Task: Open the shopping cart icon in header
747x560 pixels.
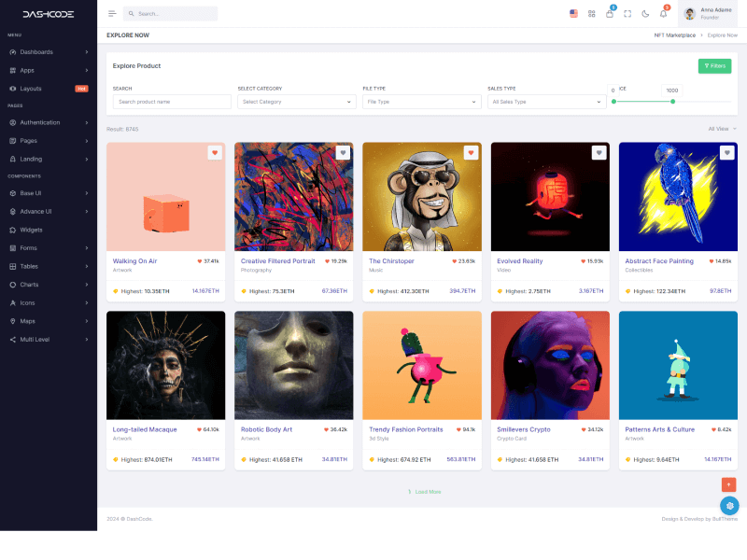Action: [x=610, y=14]
